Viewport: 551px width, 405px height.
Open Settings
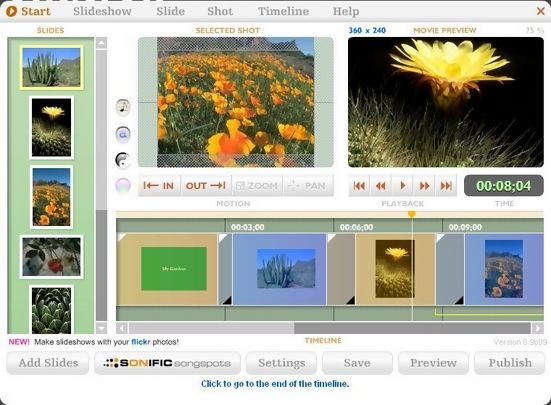point(281,363)
